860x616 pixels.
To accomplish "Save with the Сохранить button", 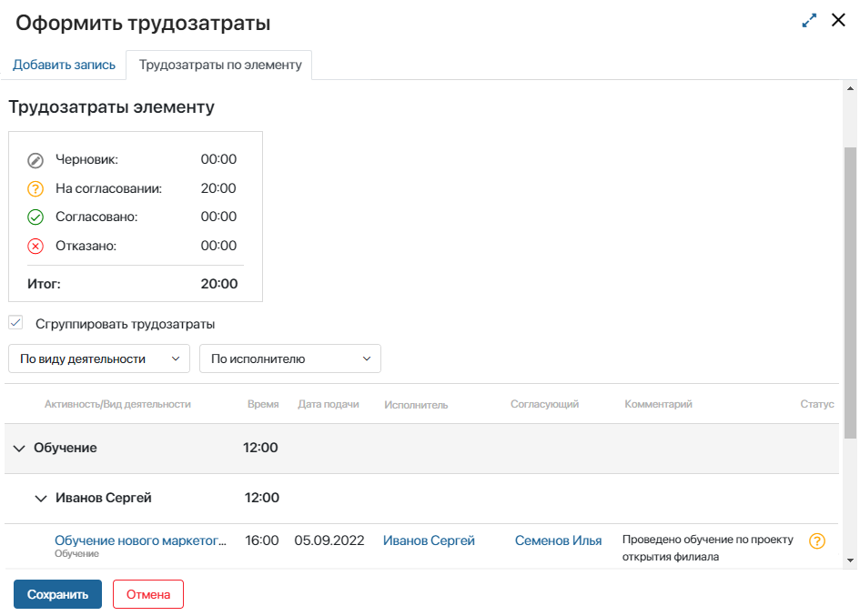I will coord(57,594).
